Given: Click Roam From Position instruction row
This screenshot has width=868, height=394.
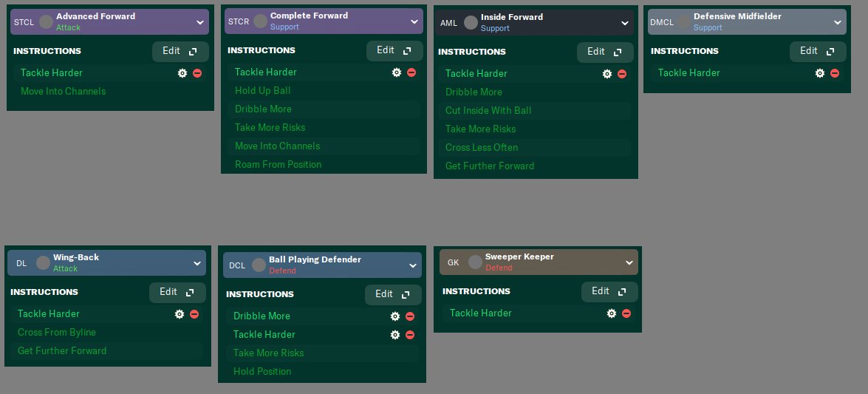Looking at the screenshot, I should point(278,165).
